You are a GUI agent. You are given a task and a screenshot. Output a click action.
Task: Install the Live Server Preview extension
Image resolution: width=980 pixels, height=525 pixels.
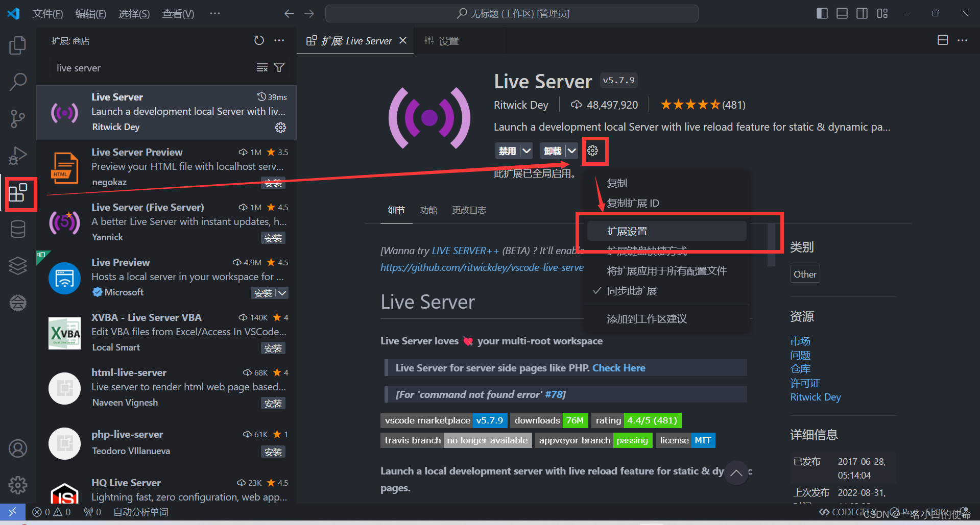pyautogui.click(x=273, y=183)
